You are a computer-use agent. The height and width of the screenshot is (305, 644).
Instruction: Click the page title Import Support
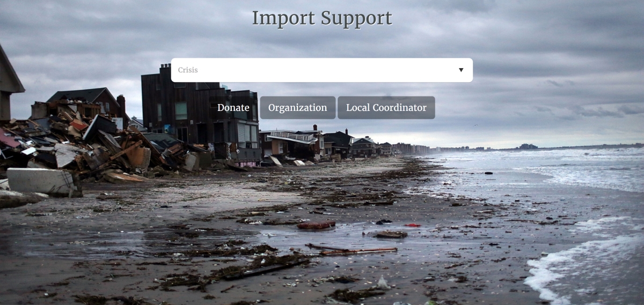[x=322, y=18]
